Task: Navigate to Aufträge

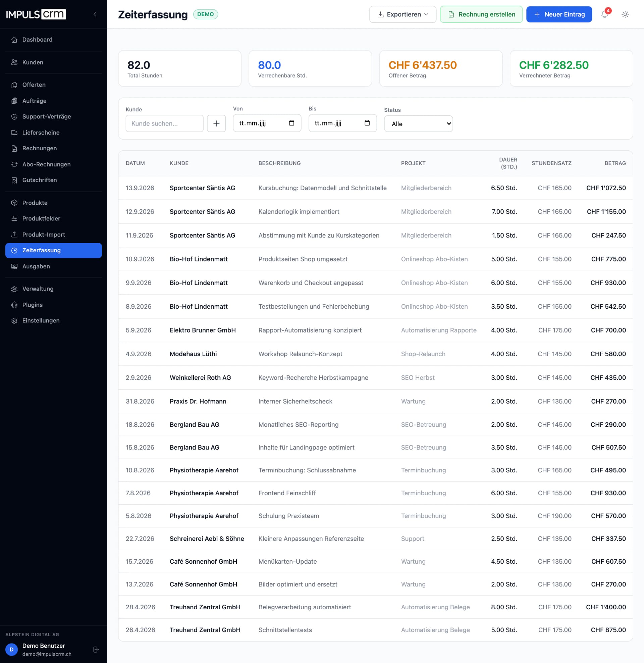Action: [x=53, y=101]
